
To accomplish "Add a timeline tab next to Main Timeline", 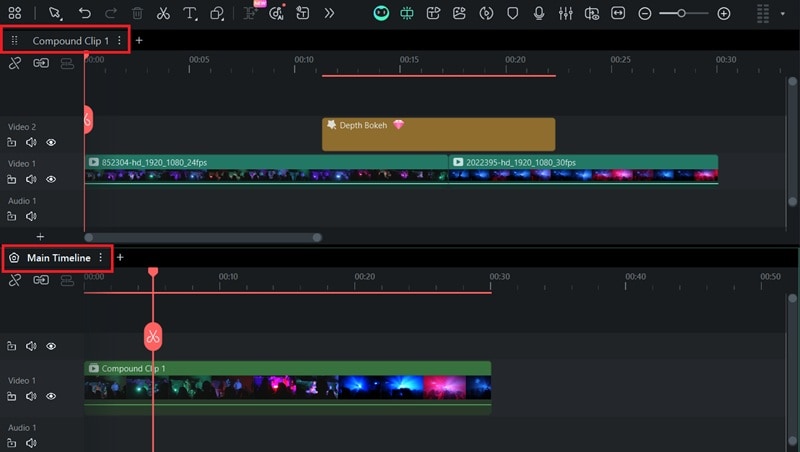I will tap(120, 258).
